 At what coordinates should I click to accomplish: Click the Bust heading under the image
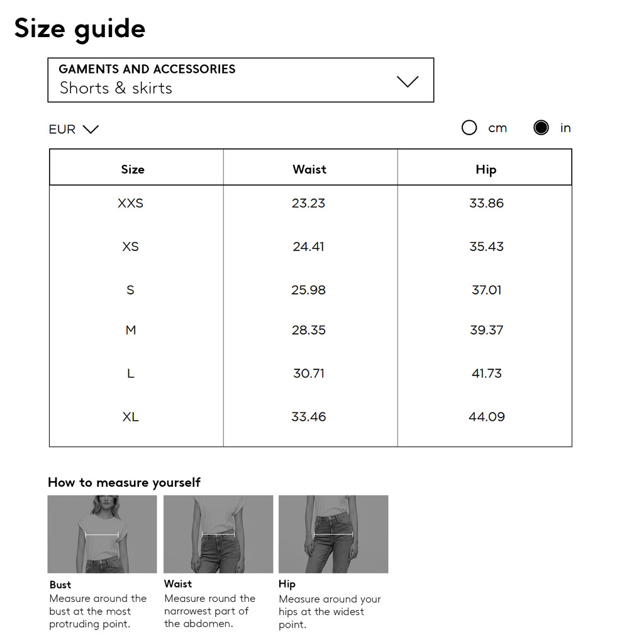(60, 584)
